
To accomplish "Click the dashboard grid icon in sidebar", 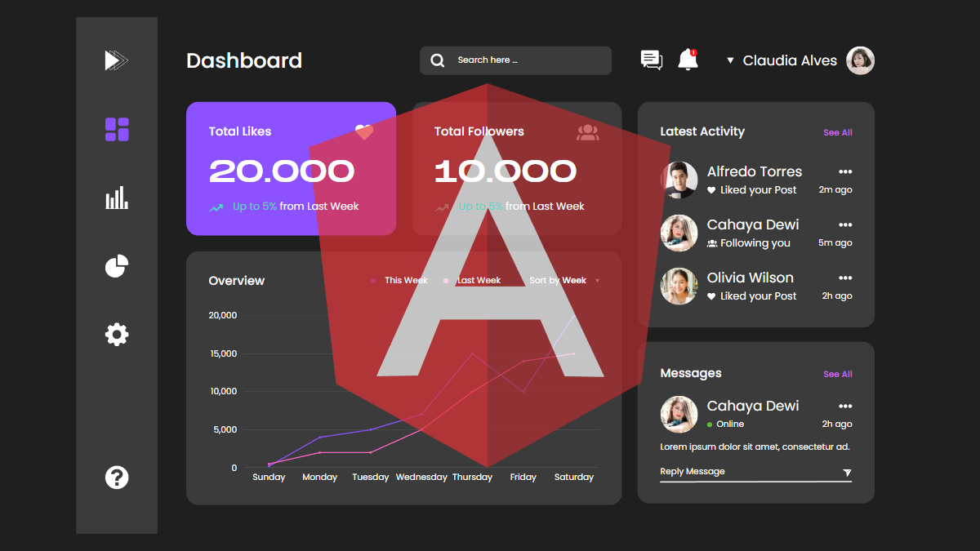I will 117,129.
